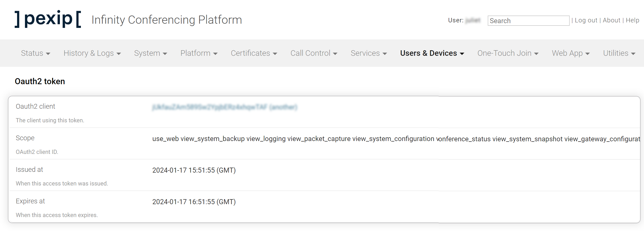Expand the One-Touch Join menu
Image resolution: width=644 pixels, height=231 pixels.
pos(508,53)
